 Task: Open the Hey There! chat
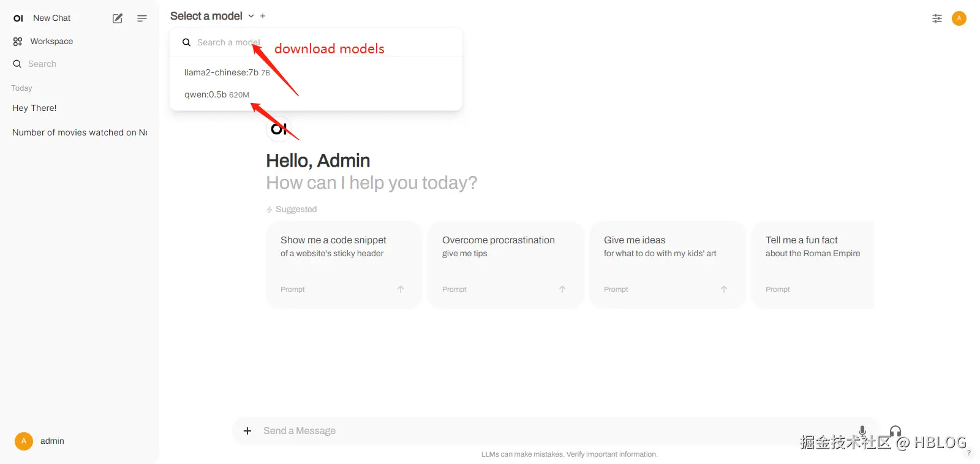coord(34,108)
